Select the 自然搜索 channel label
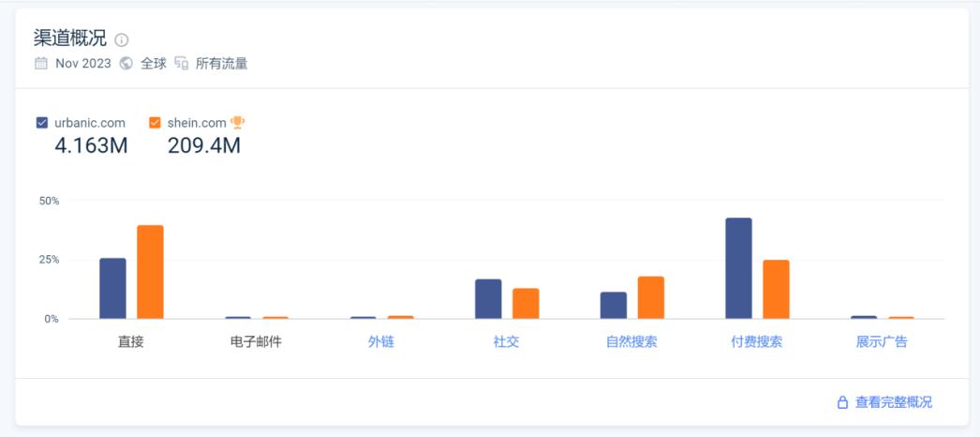Image resolution: width=980 pixels, height=437 pixels. point(631,342)
